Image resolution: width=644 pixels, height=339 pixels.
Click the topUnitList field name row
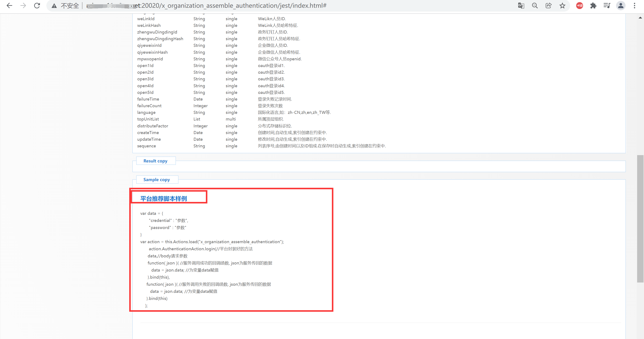[x=148, y=119]
